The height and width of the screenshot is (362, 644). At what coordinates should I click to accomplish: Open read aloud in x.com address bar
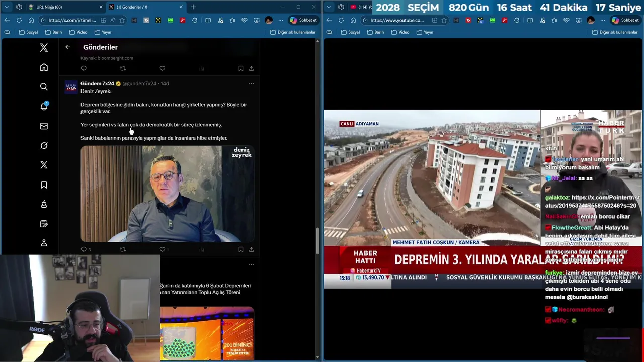113,20
